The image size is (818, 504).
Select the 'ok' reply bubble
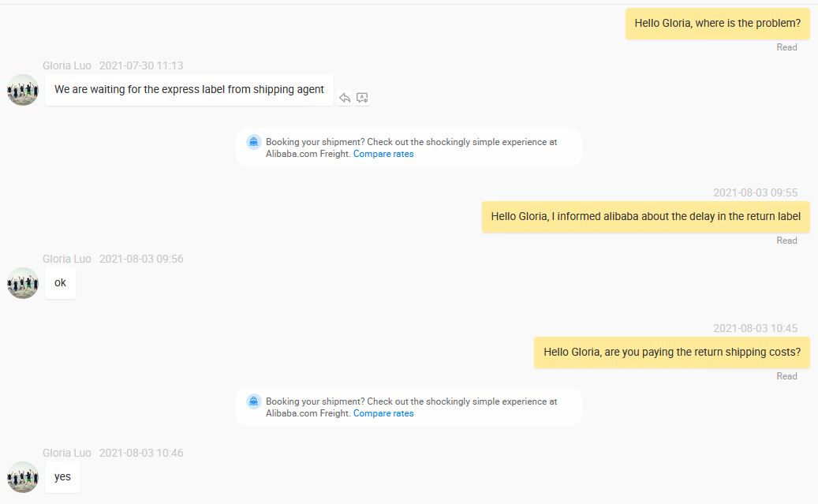(x=60, y=283)
